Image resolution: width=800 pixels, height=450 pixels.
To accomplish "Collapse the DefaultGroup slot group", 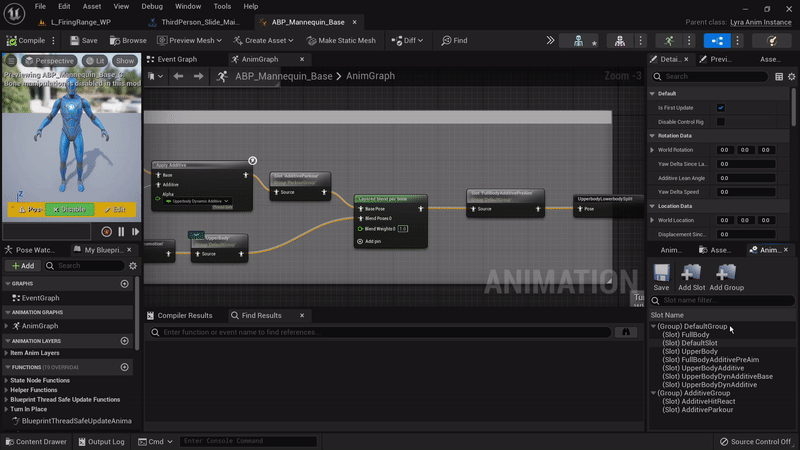I will pyautogui.click(x=654, y=327).
